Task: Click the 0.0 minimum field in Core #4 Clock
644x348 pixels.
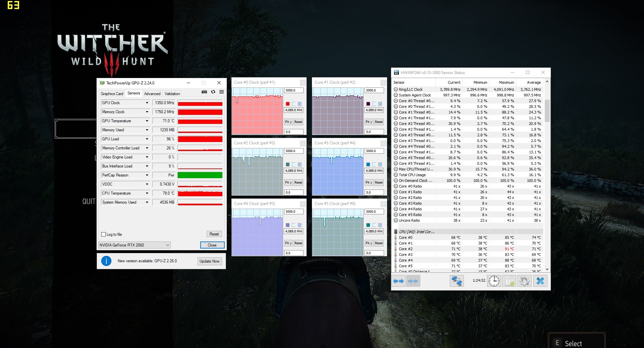Action: 294,253
